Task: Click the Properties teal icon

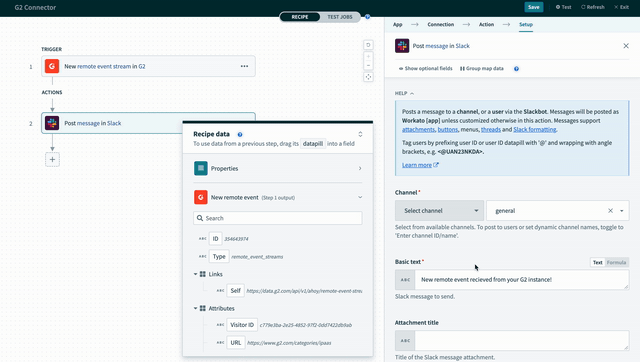Action: coord(201,168)
